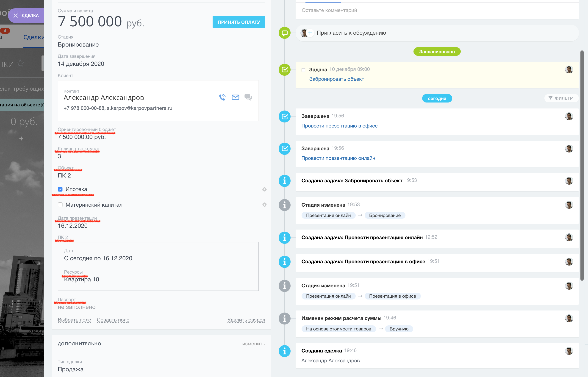Mark task Забронировать объект as done

coord(303,70)
